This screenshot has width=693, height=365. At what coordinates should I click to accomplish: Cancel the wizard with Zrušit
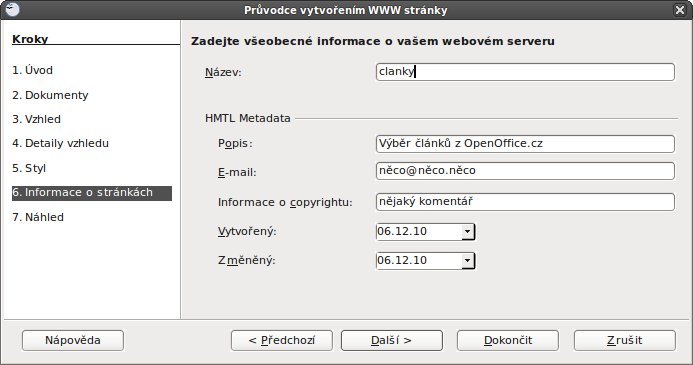tap(624, 340)
